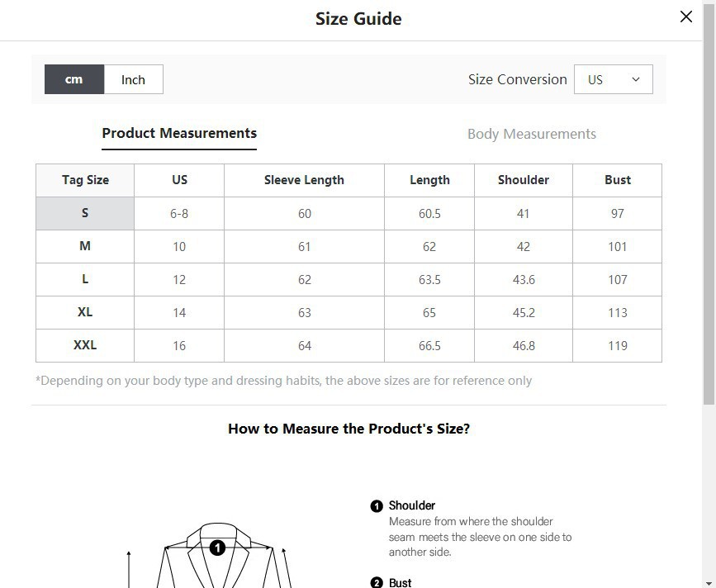Click the Sleeve Length column header
The image size is (716, 588).
[x=304, y=180]
